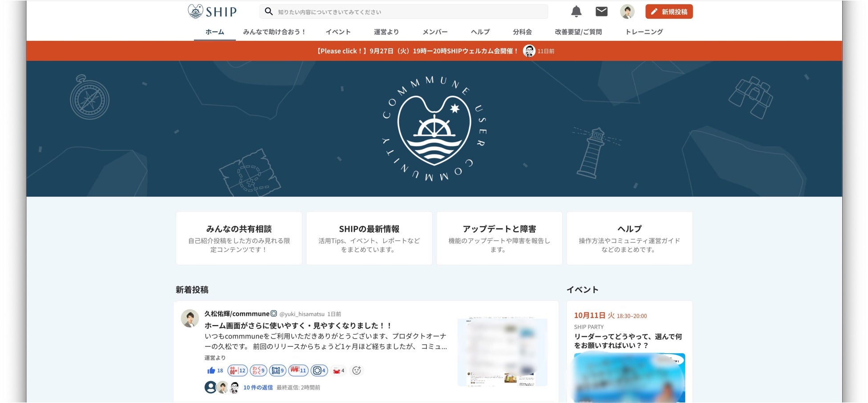
Task: Open the add emoji reaction picker
Action: (x=357, y=371)
